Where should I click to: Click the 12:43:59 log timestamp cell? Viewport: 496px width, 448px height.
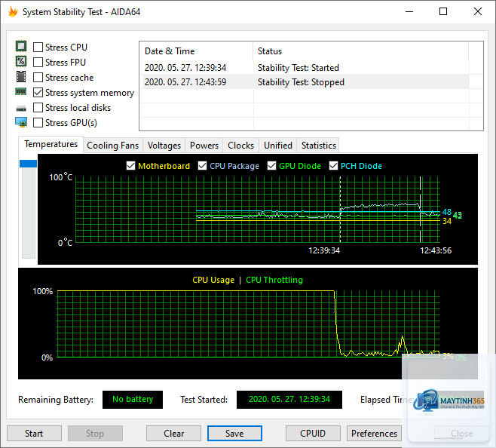[185, 82]
